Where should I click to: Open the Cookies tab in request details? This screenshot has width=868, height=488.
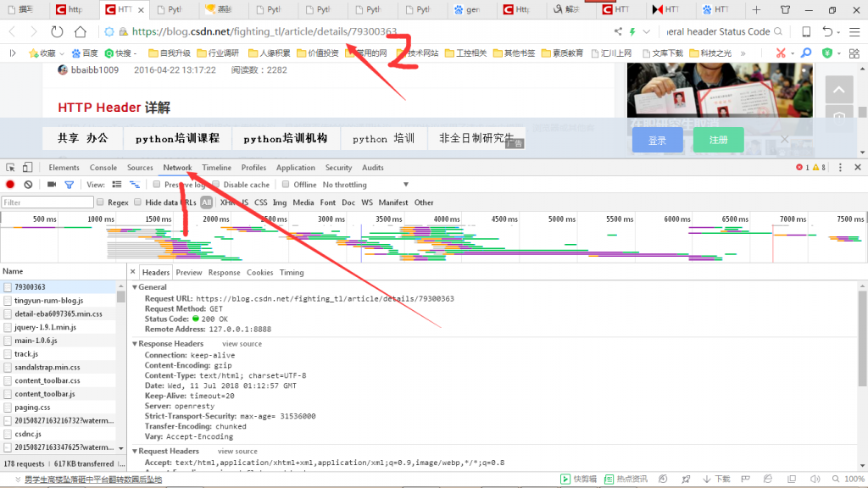coord(259,273)
